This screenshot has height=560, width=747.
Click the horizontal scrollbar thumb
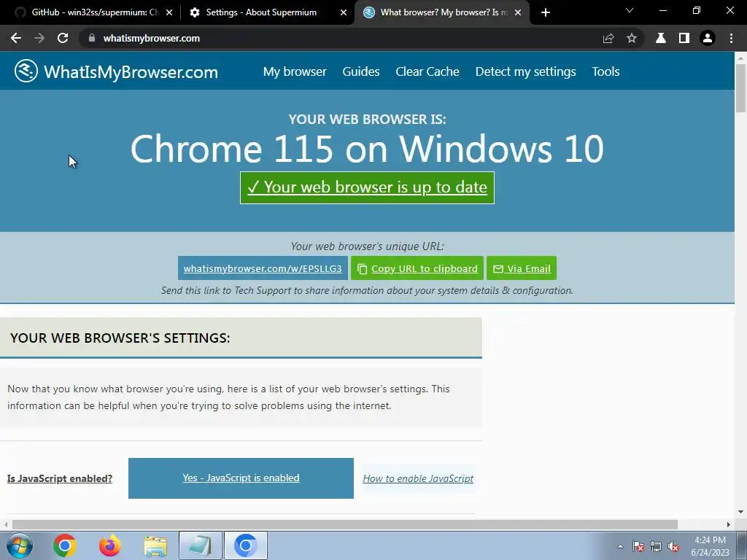pos(345,524)
